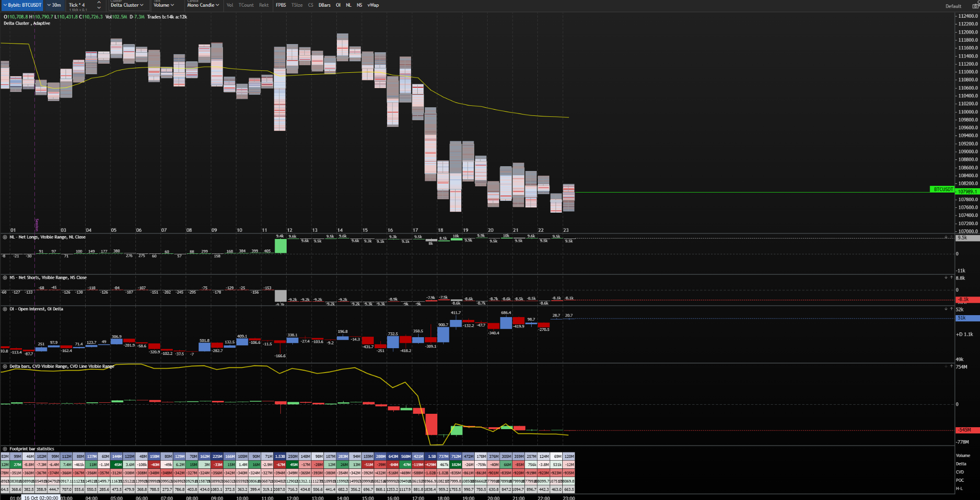Screen dimensions: 980x500
Task: Open the 30m timeframe dropdown
Action: point(54,5)
